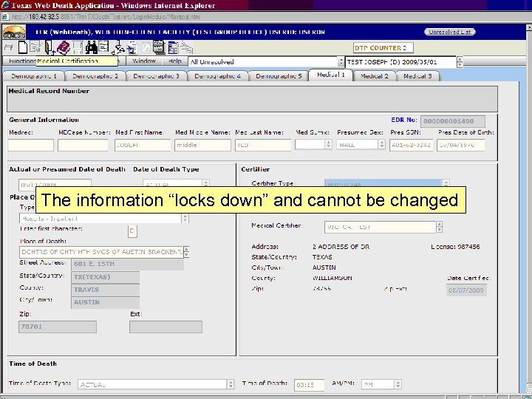Screen dimensions: 532x399
Task: Click the Med Middle Name field
Action: (202, 145)
